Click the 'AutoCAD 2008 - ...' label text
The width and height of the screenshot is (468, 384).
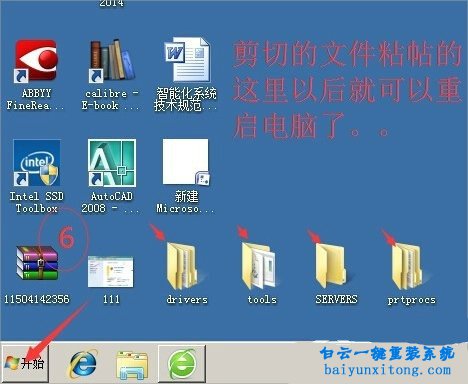click(x=111, y=202)
